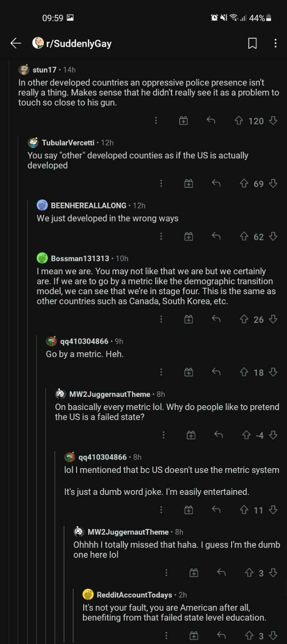
Task: Bookmark this post with the save icon
Action: coord(253,43)
